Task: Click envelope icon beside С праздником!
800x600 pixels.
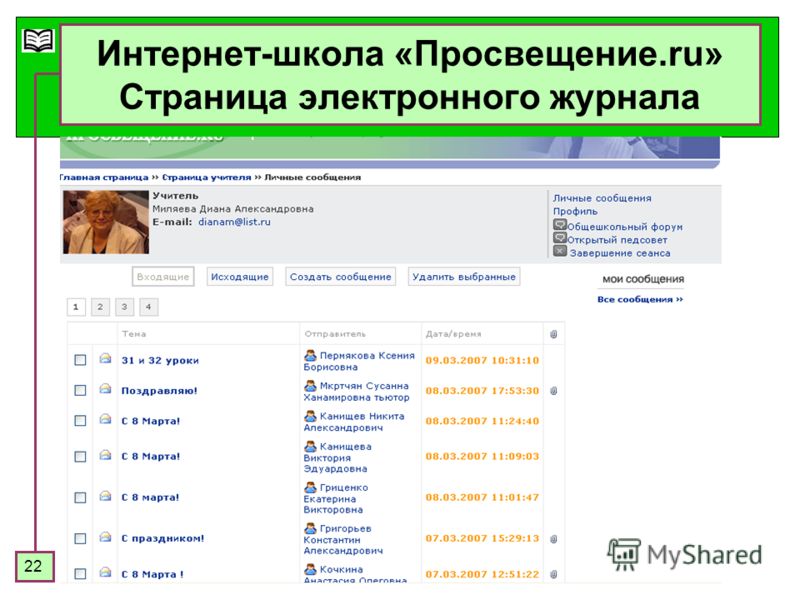Action: (105, 537)
